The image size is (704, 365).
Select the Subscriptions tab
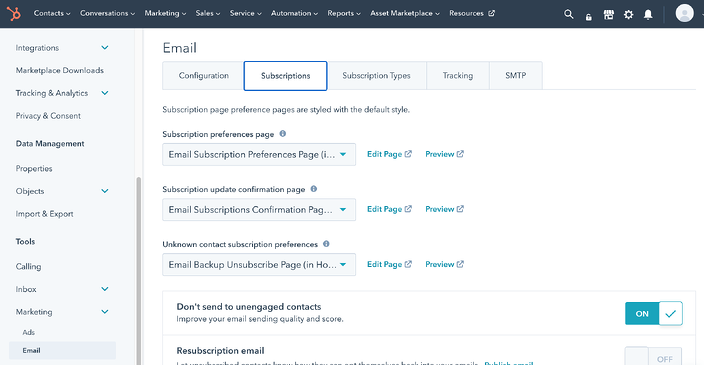coord(286,76)
